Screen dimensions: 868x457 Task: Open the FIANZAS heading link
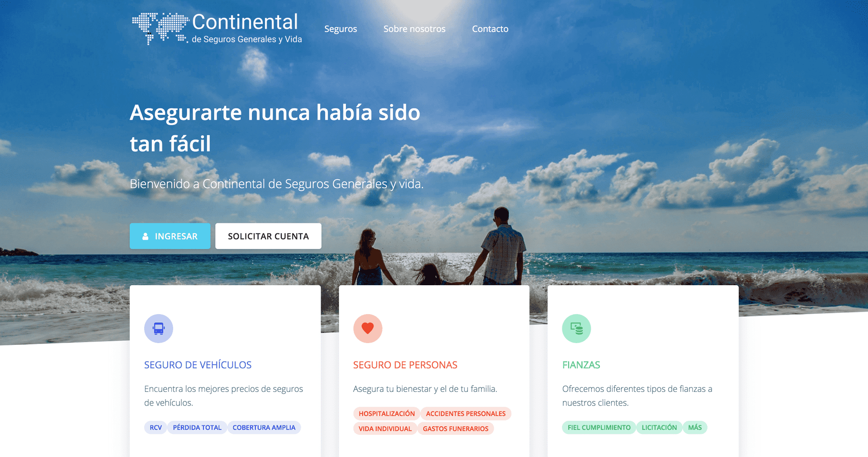click(581, 365)
